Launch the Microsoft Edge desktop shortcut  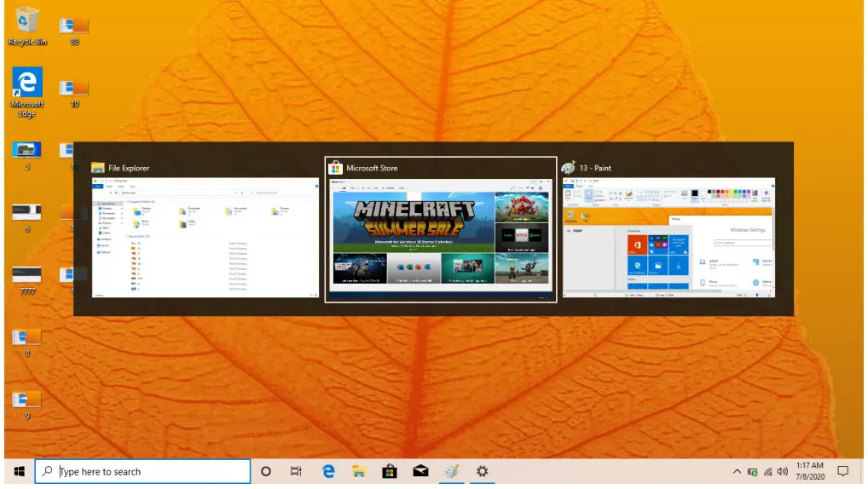point(27,92)
